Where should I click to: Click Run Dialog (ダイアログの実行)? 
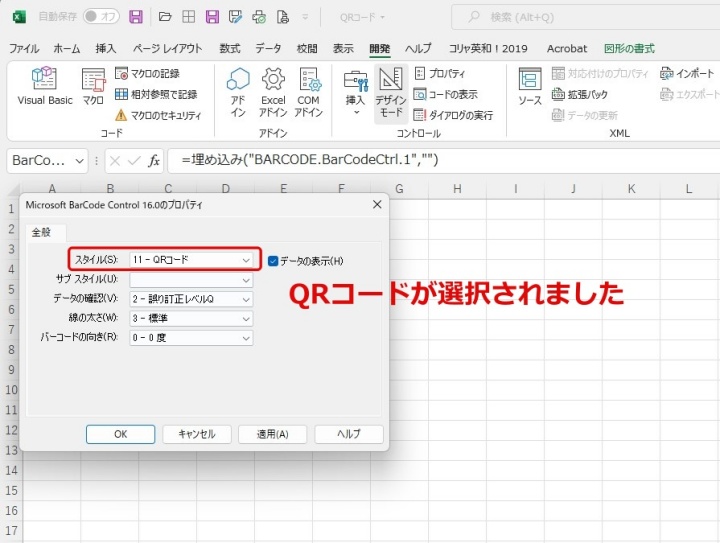click(x=453, y=115)
